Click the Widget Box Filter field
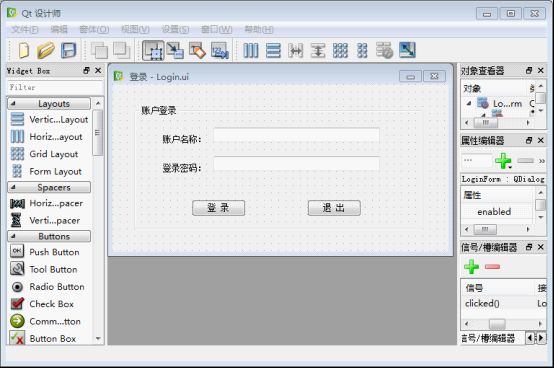Screen dimensions: 554x368 [55, 87]
